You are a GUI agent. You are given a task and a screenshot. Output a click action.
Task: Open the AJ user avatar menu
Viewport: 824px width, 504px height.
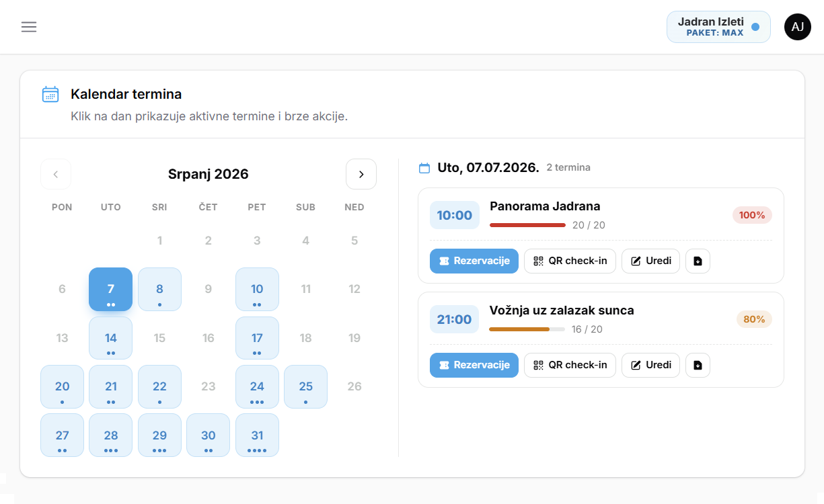pyautogui.click(x=798, y=27)
